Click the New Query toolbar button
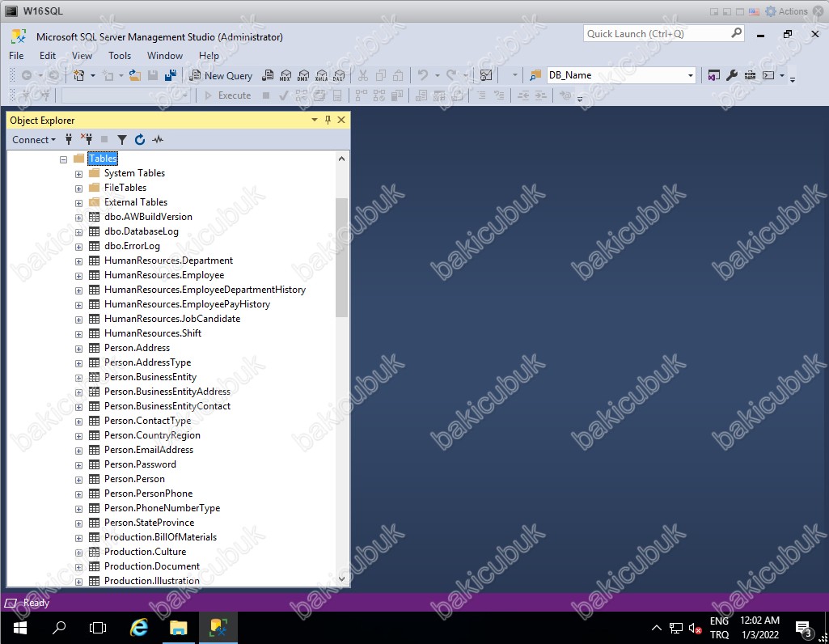Image resolution: width=829 pixels, height=644 pixels. 221,75
